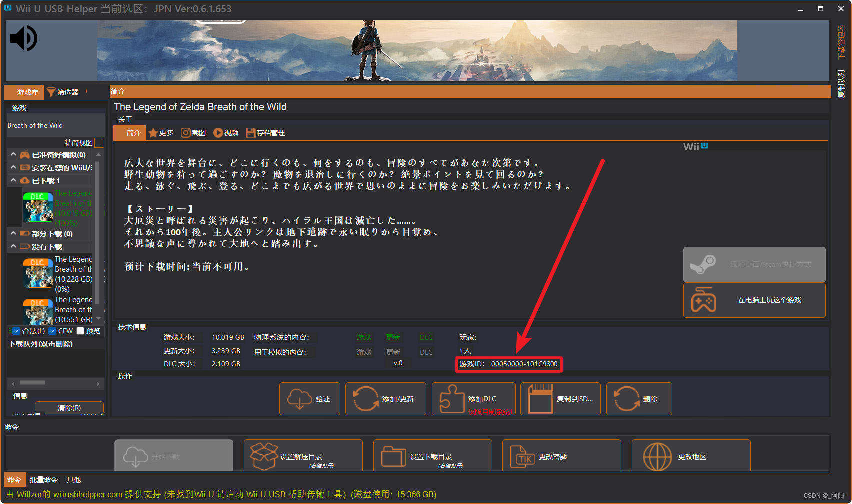Screen dimensions: 852x504
Task: Click the 2.109 GB DLC size value
Action: (x=226, y=364)
